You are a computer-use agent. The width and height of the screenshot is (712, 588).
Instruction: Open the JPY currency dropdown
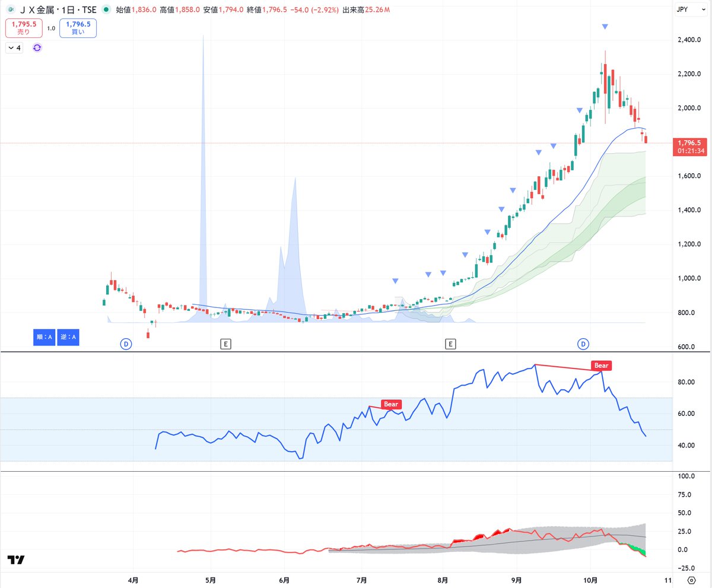coord(689,9)
